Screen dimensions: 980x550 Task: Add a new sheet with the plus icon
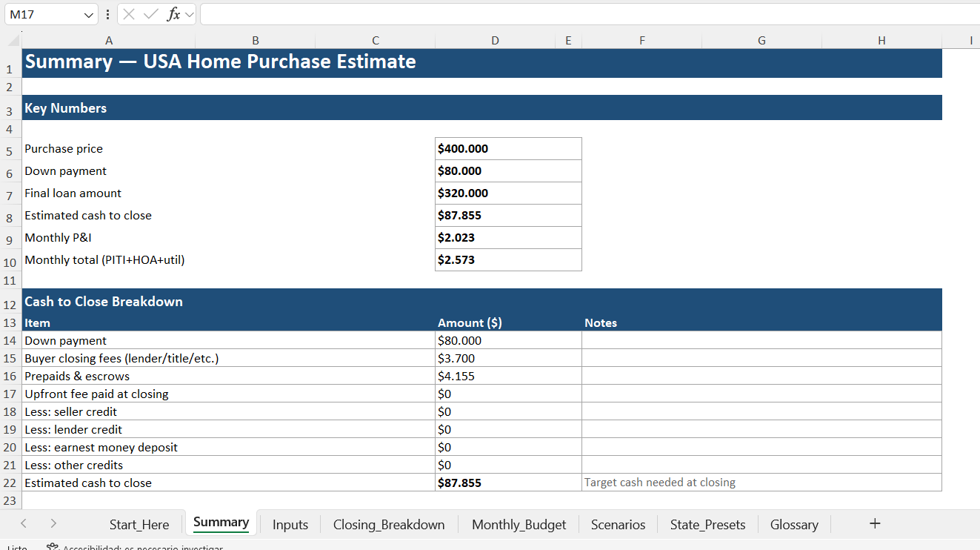pyautogui.click(x=875, y=524)
